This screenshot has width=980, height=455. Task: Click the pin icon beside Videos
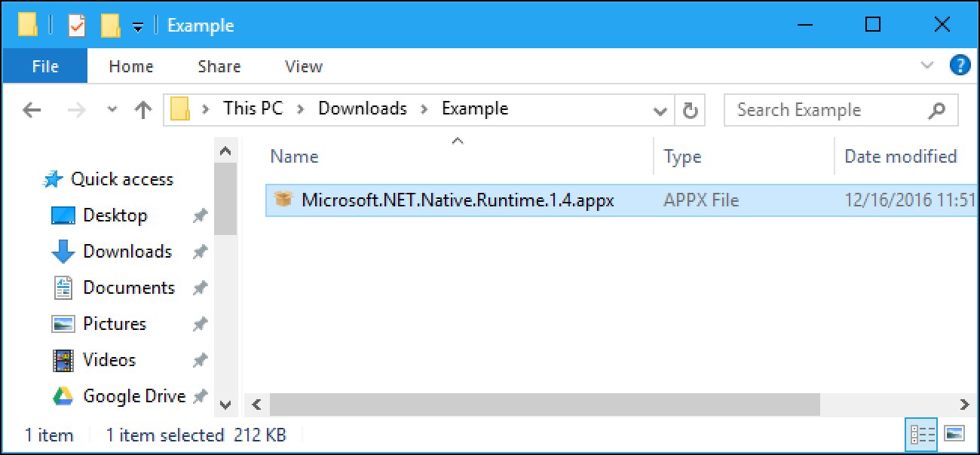pos(199,361)
